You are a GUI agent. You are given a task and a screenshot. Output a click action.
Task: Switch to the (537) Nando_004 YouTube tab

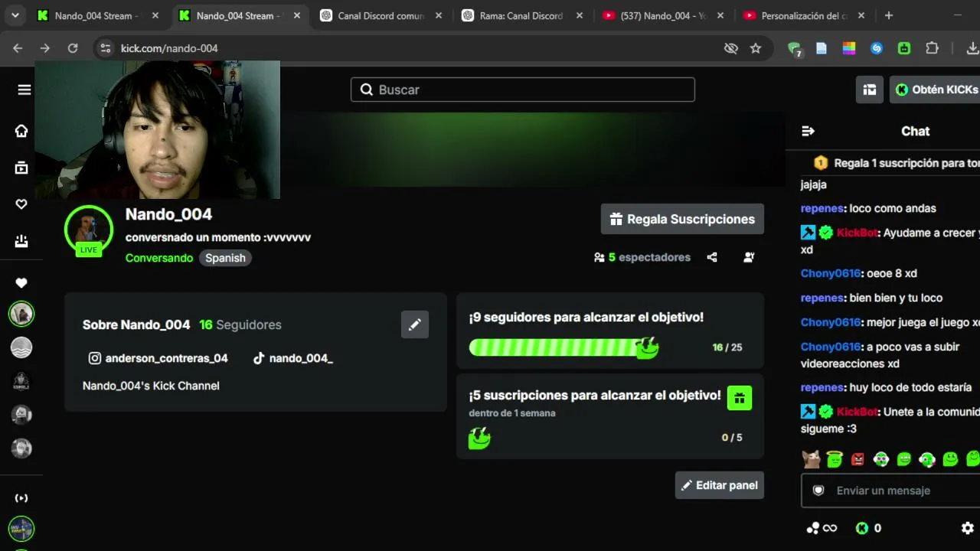tap(664, 15)
